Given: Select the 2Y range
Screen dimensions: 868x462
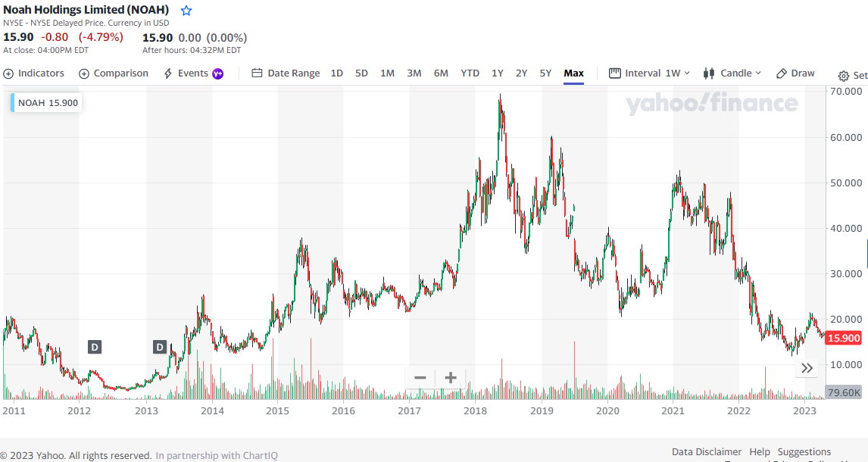Looking at the screenshot, I should 521,73.
